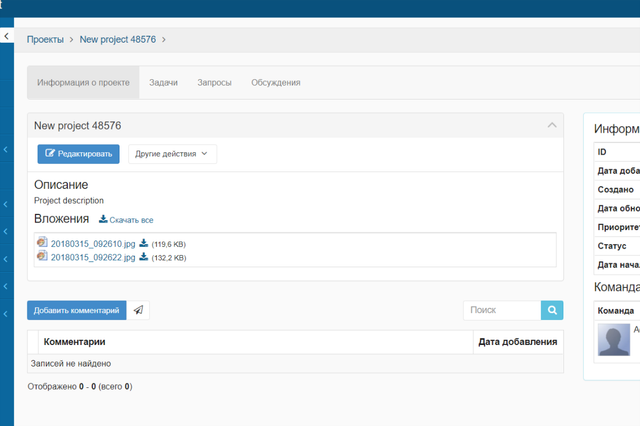This screenshot has height=426, width=640.
Task: Switch to the Задачи tab
Action: point(163,82)
